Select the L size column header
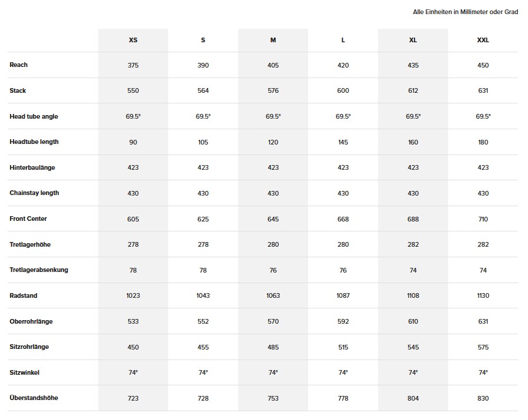Image resolution: width=528 pixels, height=420 pixels. (343, 40)
